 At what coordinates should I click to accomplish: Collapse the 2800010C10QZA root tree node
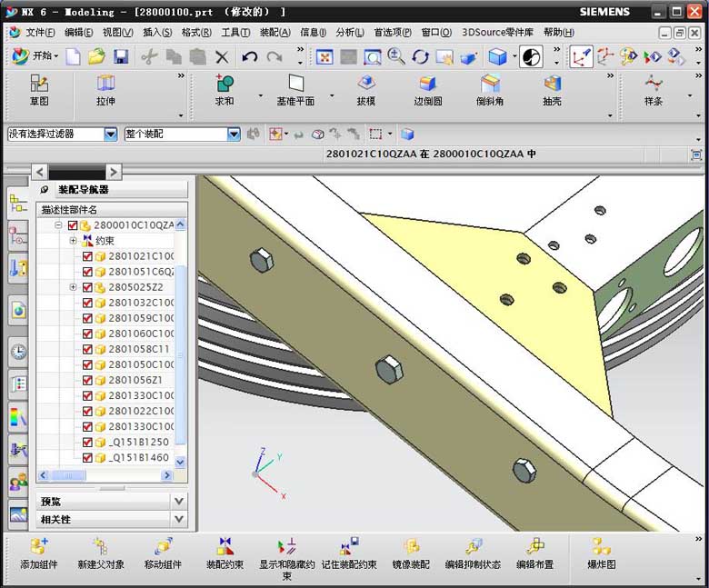58,224
